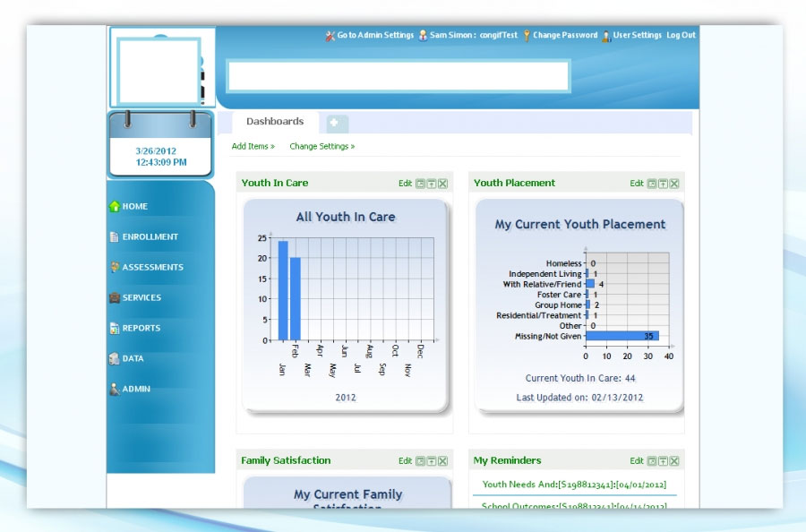
Task: Click Log Out in the top bar
Action: click(x=682, y=35)
